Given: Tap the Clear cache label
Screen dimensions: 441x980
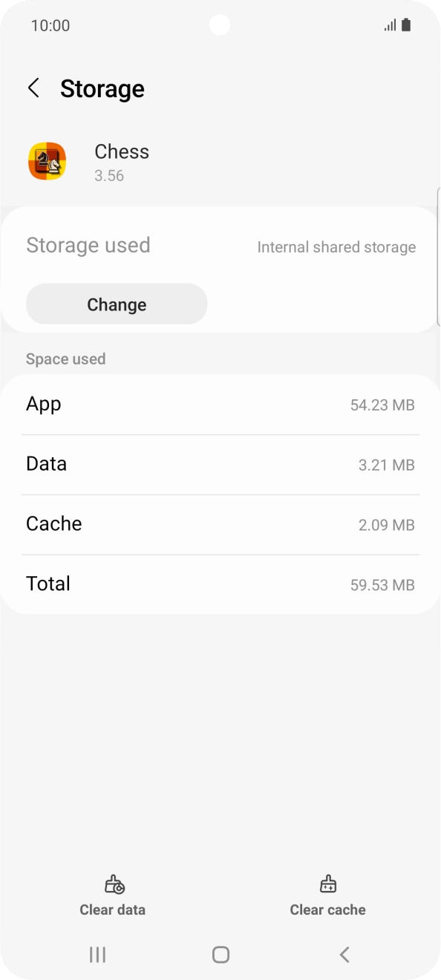Looking at the screenshot, I should click(327, 909).
